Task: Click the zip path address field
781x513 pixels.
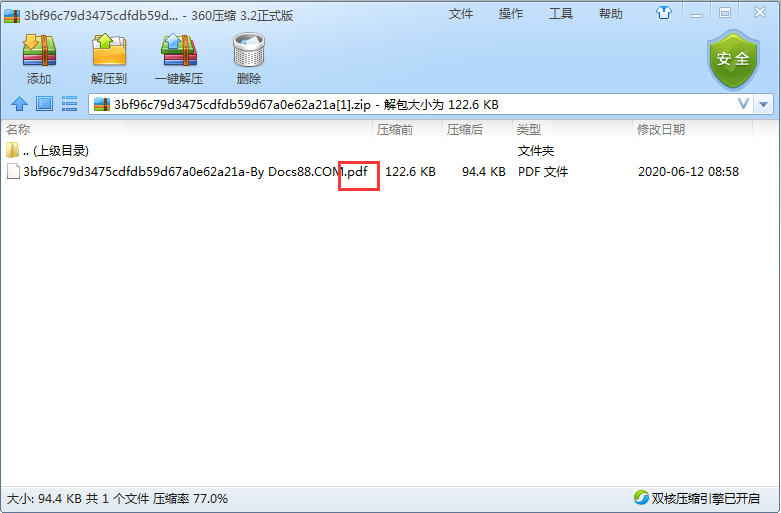Action: (x=411, y=104)
